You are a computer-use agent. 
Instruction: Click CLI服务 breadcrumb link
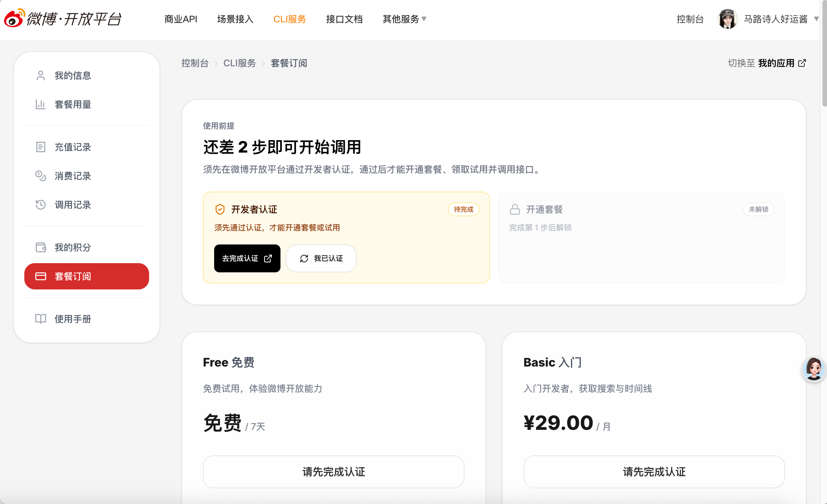click(240, 63)
